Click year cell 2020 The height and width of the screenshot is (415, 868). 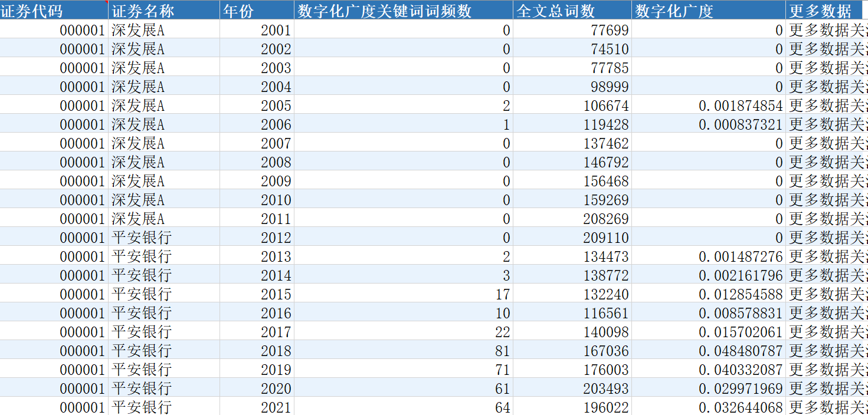(x=257, y=388)
